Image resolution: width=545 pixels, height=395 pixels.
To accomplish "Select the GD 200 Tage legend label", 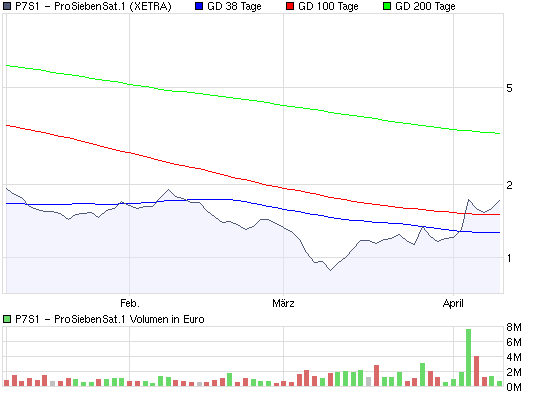I will [425, 6].
